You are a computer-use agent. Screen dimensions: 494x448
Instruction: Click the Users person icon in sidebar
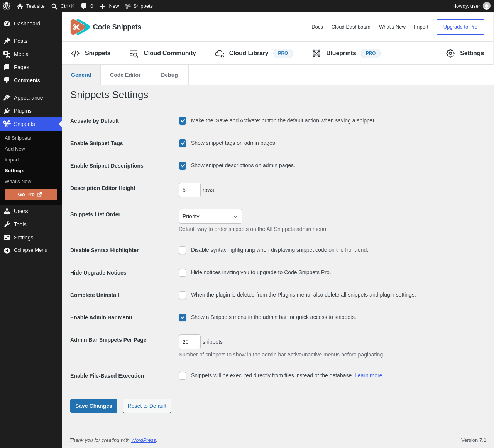pyautogui.click(x=7, y=211)
